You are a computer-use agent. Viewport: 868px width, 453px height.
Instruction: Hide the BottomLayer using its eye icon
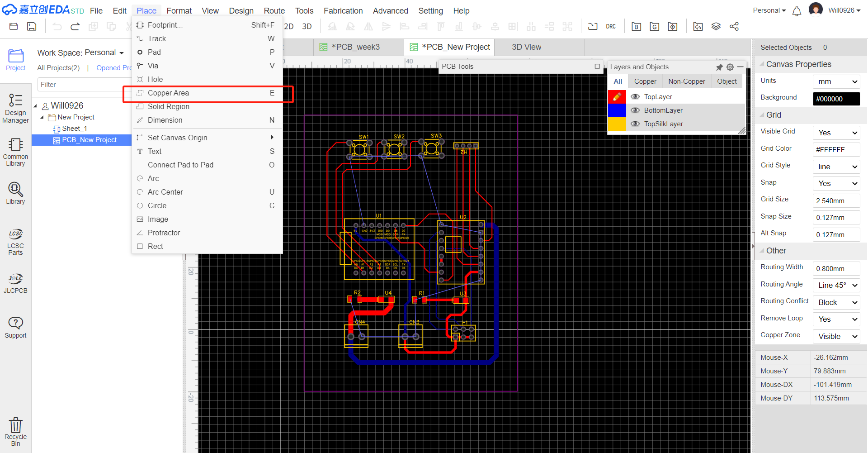[635, 110]
